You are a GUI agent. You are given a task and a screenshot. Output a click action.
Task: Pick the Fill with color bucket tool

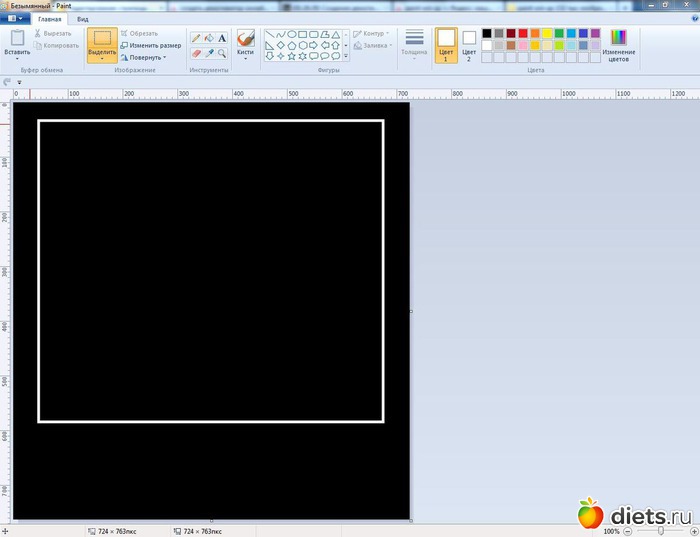coord(209,38)
